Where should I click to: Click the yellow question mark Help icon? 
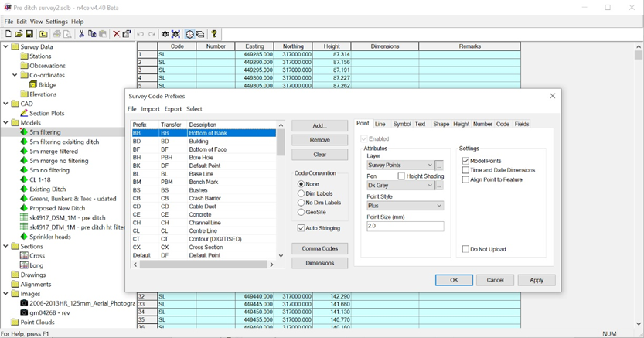[x=214, y=34]
